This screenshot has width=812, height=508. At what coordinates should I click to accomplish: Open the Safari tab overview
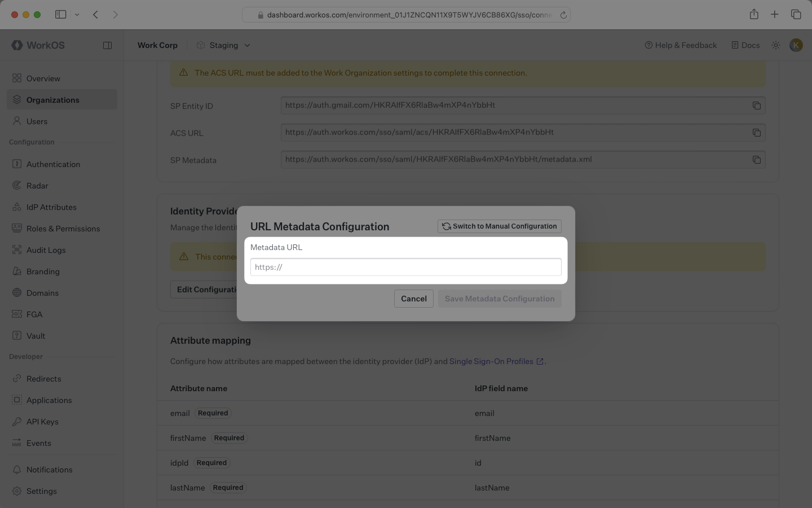pos(796,15)
